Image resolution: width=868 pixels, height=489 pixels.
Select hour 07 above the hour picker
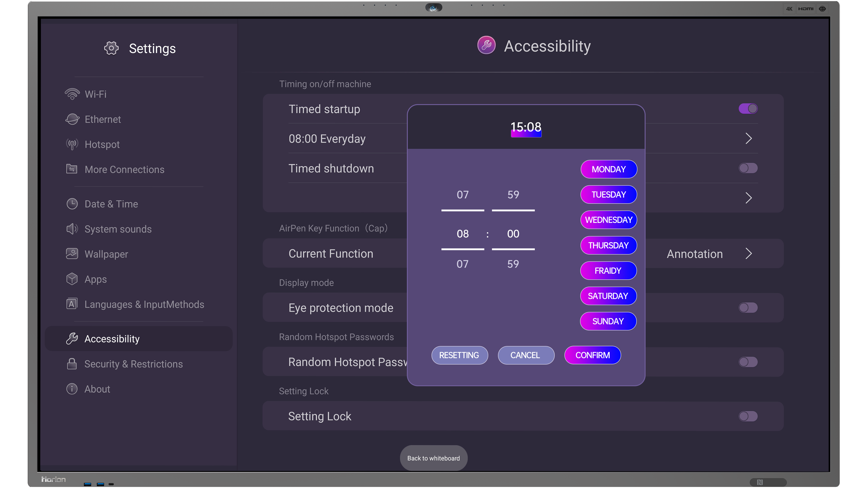point(463,195)
